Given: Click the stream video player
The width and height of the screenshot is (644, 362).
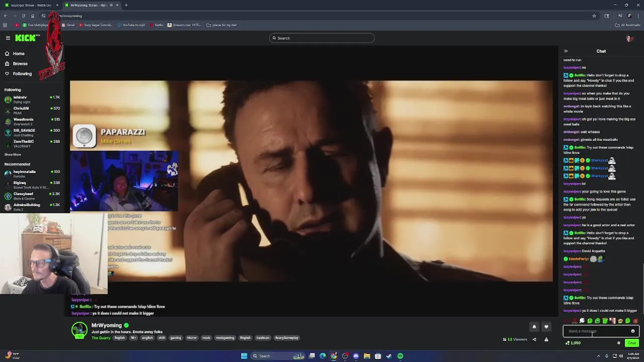Looking at the screenshot, I should click(x=311, y=181).
